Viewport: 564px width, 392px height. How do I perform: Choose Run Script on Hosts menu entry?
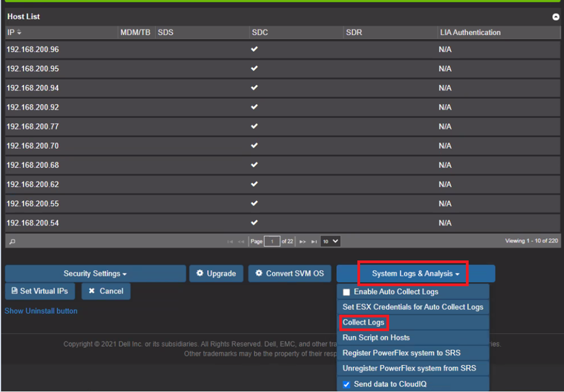coord(376,338)
